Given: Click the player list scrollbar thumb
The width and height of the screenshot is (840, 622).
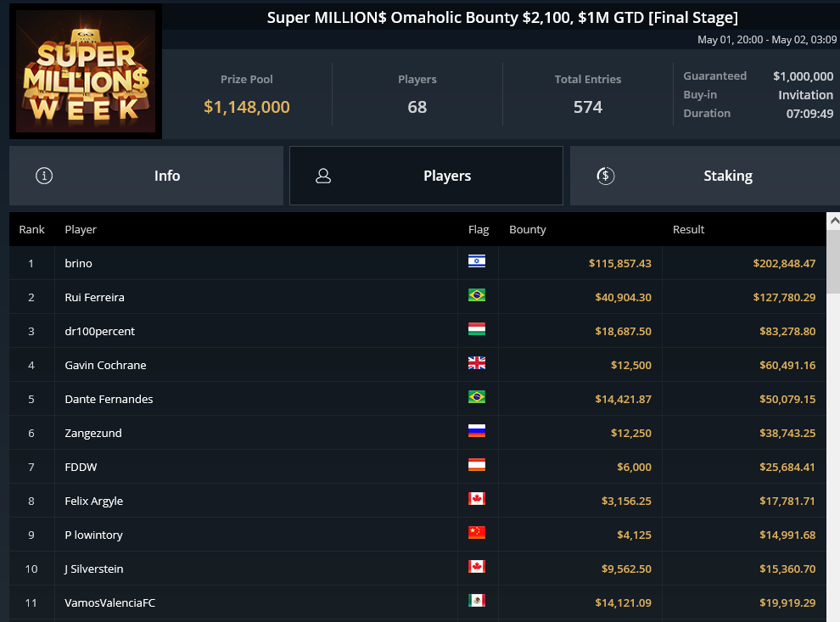Looking at the screenshot, I should pos(833,261).
